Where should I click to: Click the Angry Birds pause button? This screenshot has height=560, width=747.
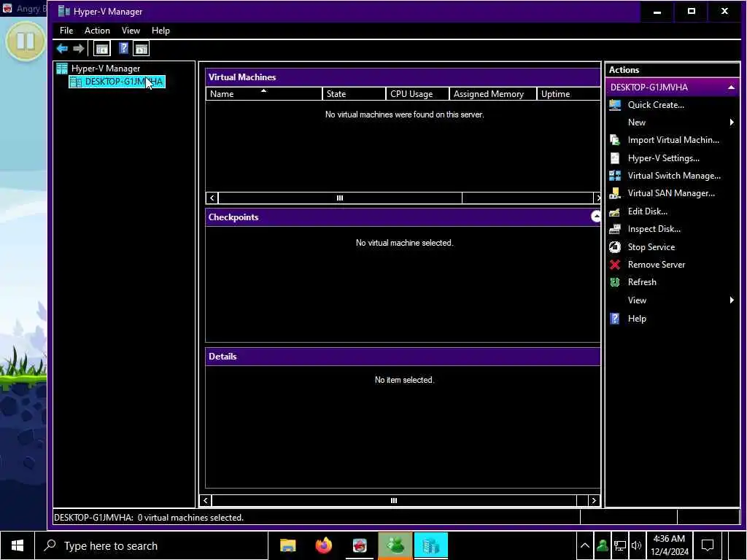pyautogui.click(x=26, y=41)
